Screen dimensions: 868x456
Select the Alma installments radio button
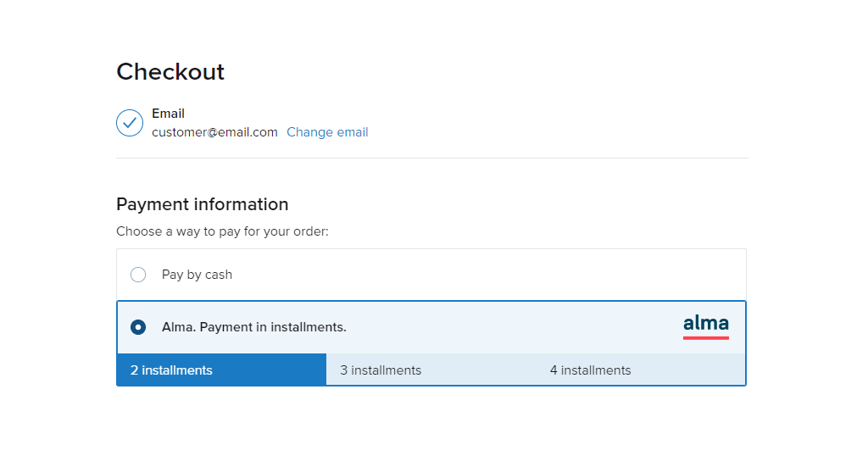(138, 327)
